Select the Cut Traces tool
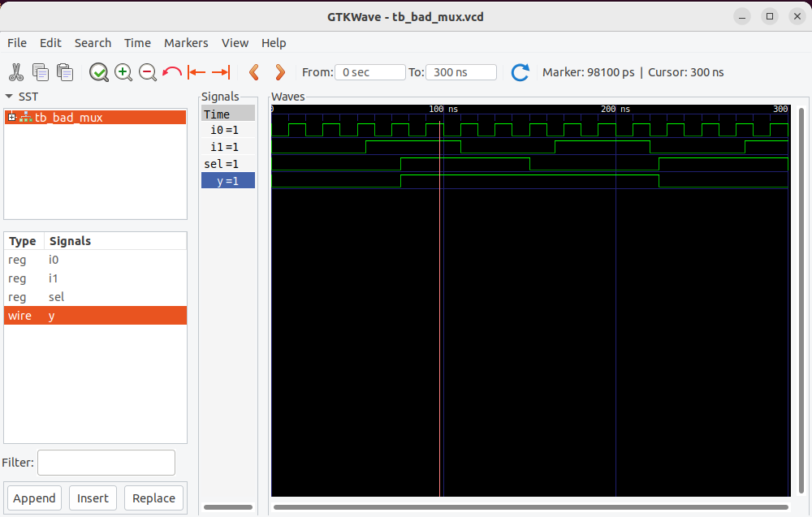This screenshot has height=517, width=812. 16,72
